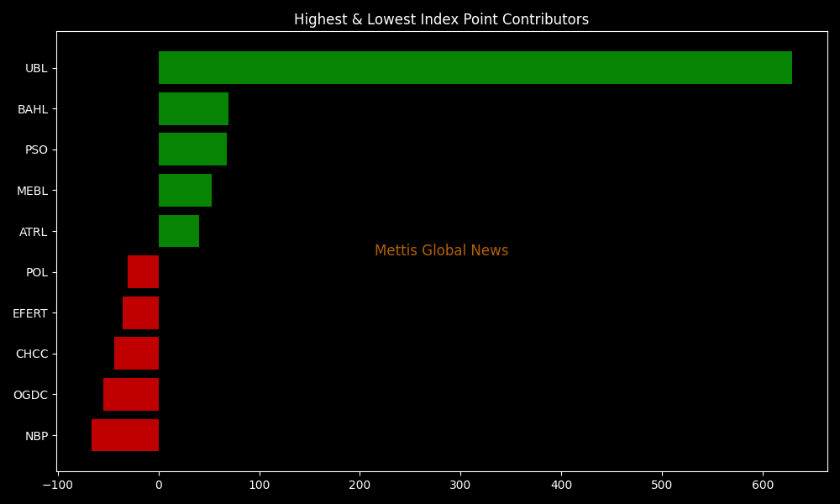Screen dimensions: 840x504
Task: Click the green UBL bar
Action: pyautogui.click(x=475, y=68)
